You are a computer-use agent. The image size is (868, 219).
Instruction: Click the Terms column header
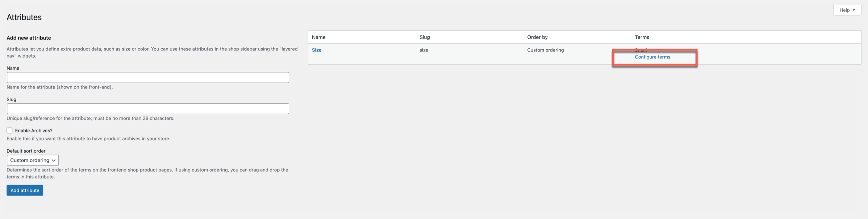[642, 37]
